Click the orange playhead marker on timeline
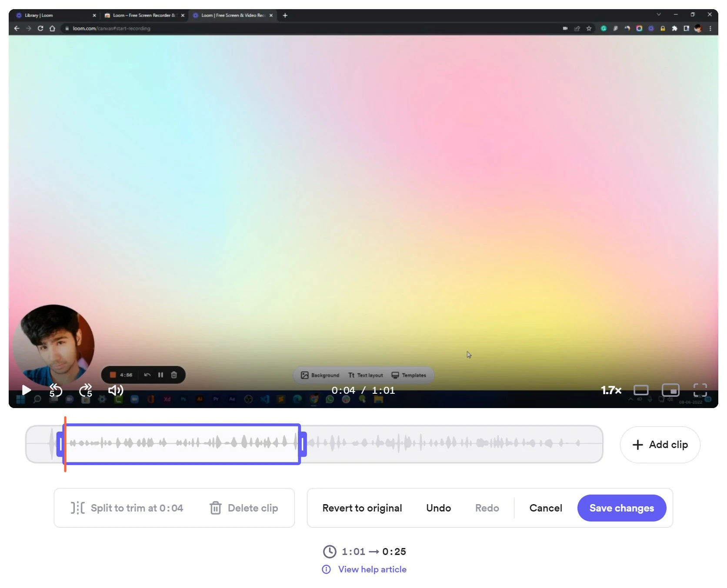This screenshot has width=727, height=588. pos(65,444)
